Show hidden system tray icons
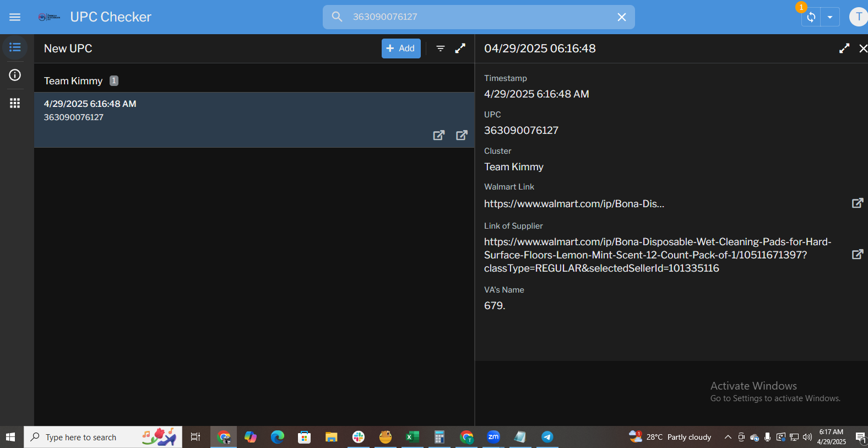The width and height of the screenshot is (868, 448). [728, 437]
